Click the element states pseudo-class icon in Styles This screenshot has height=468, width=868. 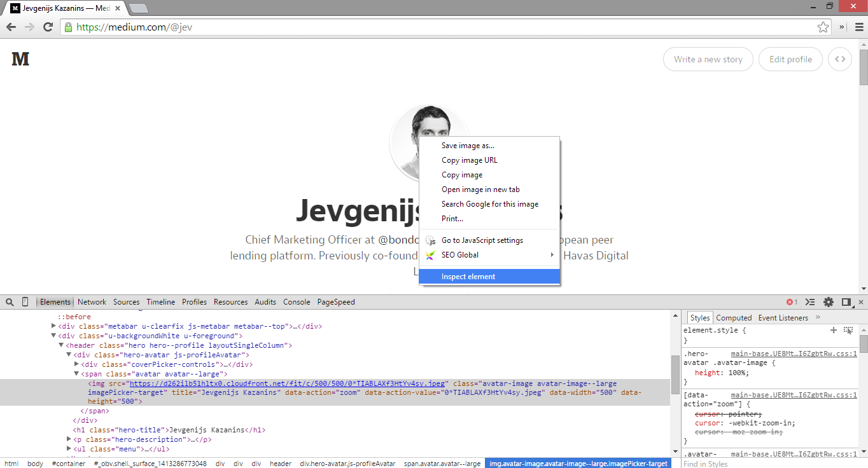coord(848,330)
